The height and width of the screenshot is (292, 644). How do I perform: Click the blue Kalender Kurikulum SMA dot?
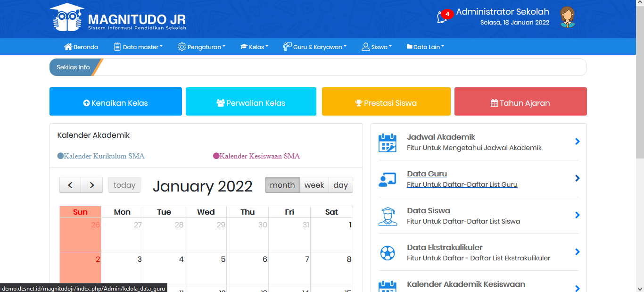tap(60, 156)
